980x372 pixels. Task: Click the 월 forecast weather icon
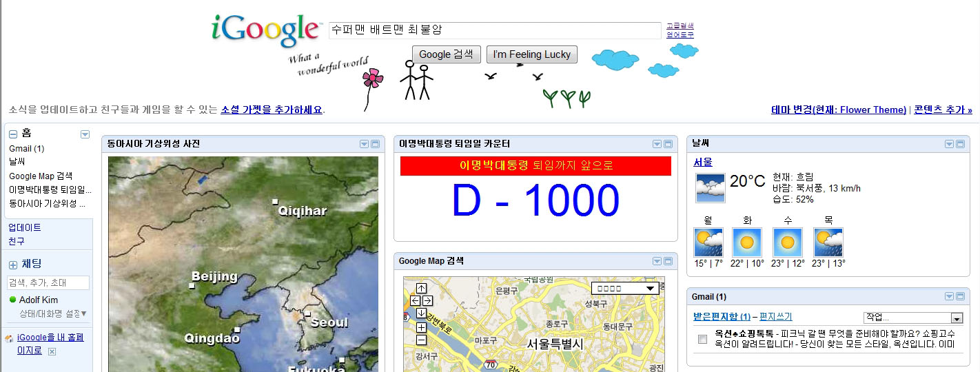(x=708, y=242)
